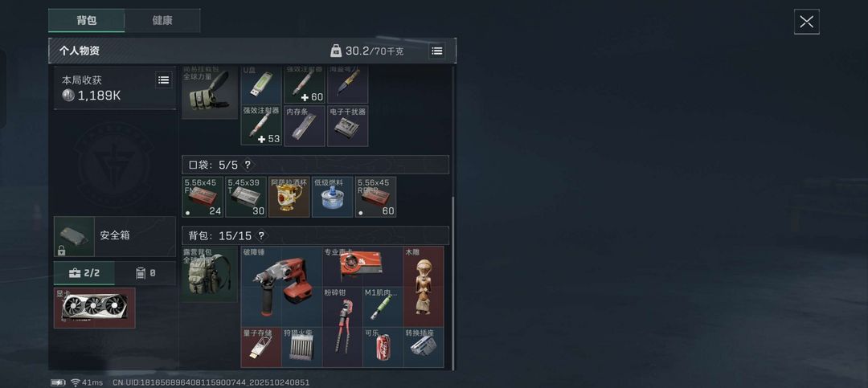Show the 背包 15/15 help question mark

(261, 236)
